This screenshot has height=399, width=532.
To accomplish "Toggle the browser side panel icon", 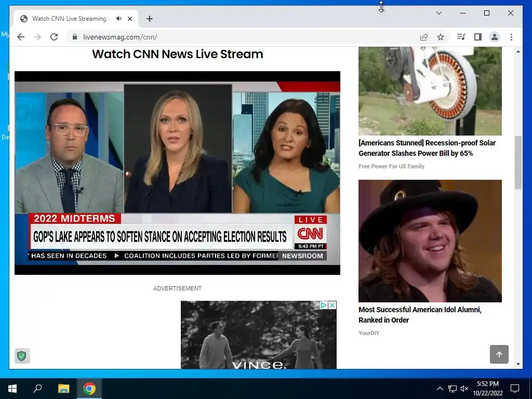I will (x=478, y=37).
